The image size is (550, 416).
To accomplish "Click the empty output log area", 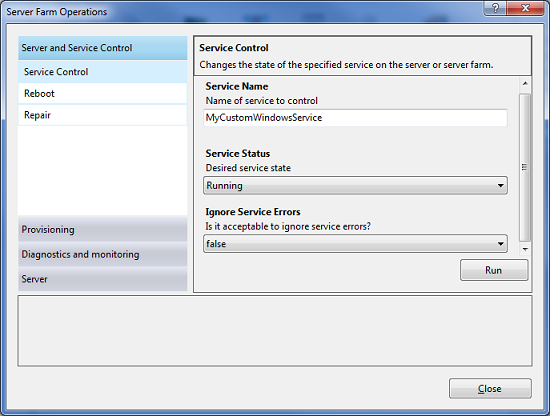I will coord(275,331).
